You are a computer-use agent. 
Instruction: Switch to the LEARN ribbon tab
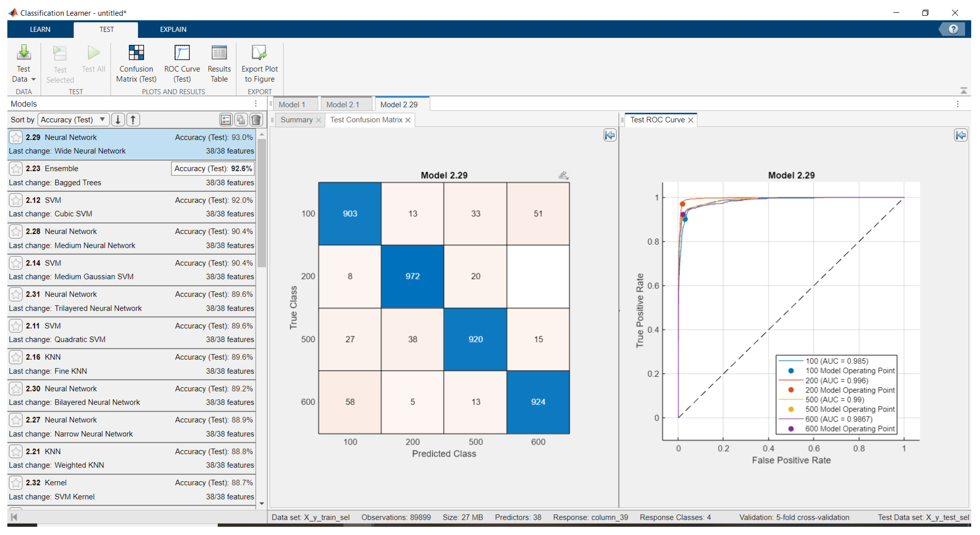coord(40,29)
